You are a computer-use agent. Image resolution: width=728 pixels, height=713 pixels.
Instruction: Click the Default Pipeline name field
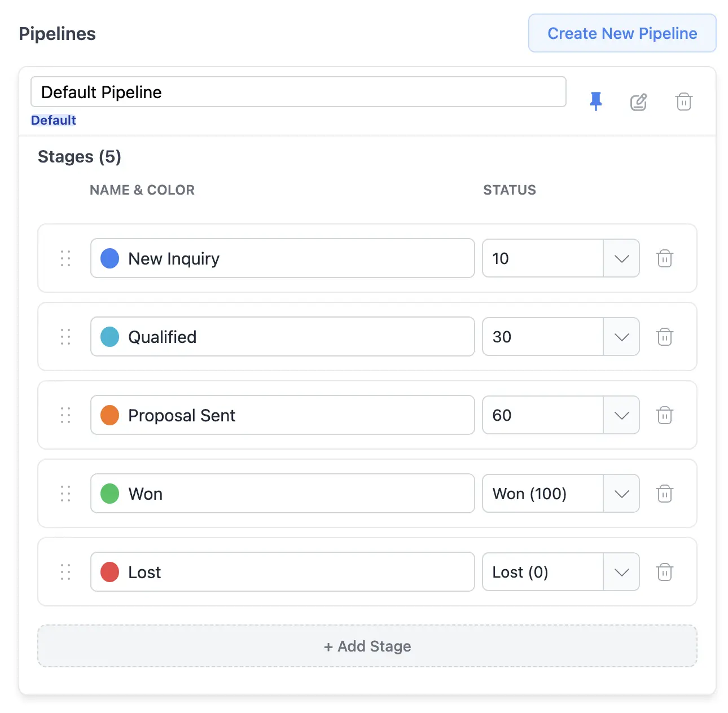[299, 92]
